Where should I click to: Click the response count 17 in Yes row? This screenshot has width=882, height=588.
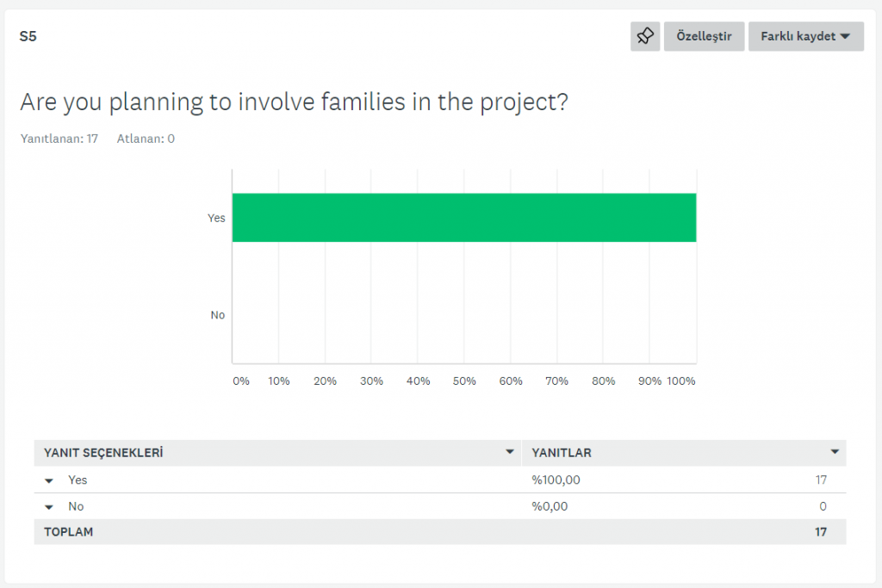(821, 480)
